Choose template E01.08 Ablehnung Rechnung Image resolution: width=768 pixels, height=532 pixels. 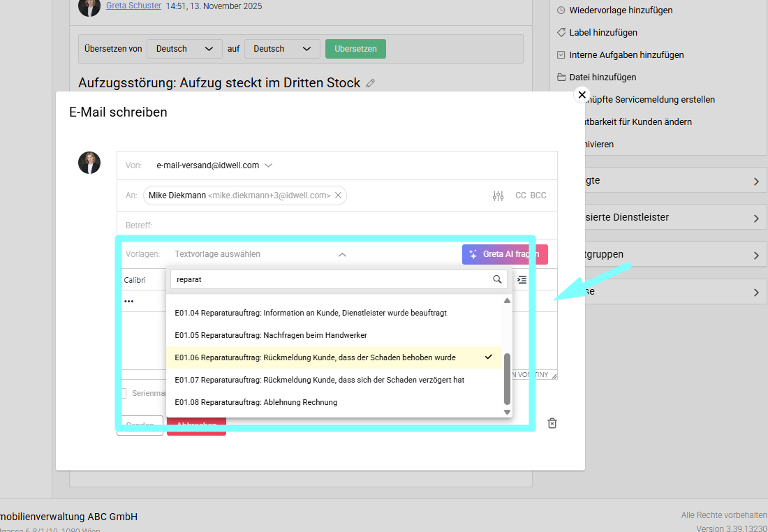coord(256,402)
